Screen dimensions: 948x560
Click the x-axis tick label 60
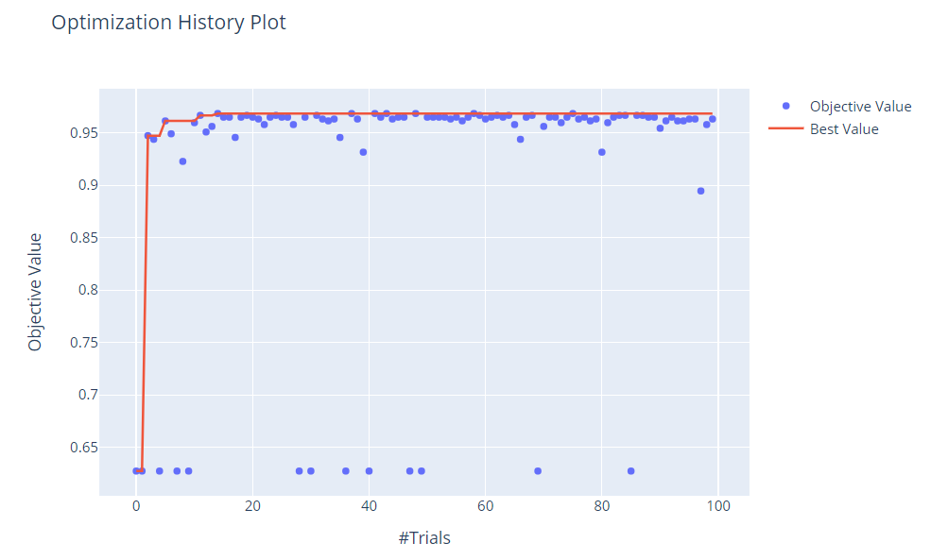485,508
